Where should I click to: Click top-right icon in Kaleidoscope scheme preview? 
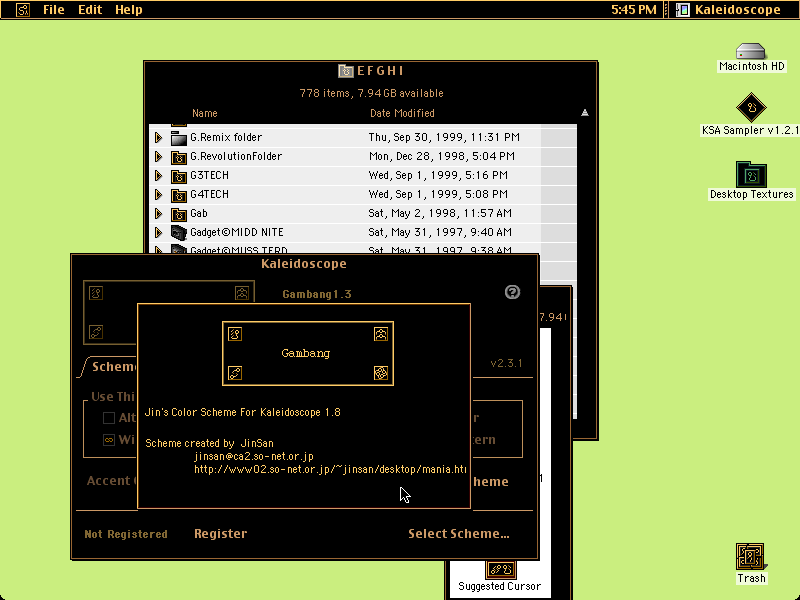coord(242,293)
